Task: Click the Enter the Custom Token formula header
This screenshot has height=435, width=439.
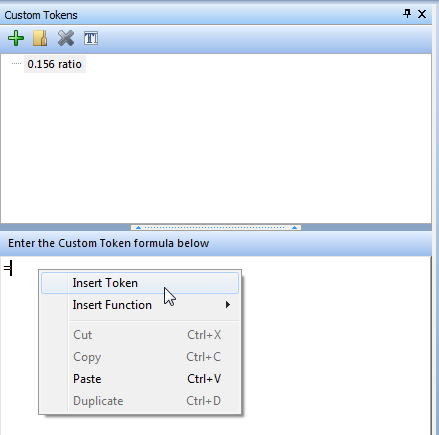Action: coord(109,243)
